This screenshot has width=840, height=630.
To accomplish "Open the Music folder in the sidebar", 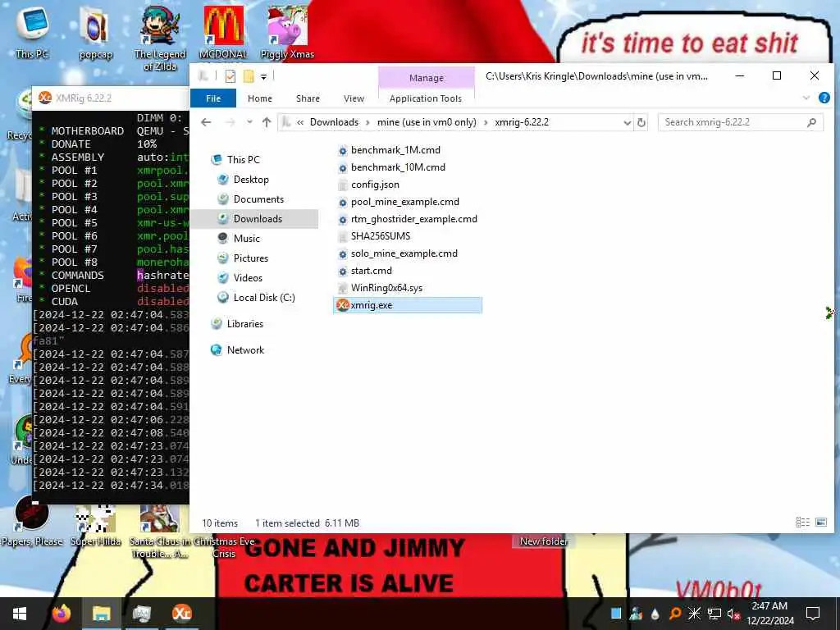I will (239, 239).
